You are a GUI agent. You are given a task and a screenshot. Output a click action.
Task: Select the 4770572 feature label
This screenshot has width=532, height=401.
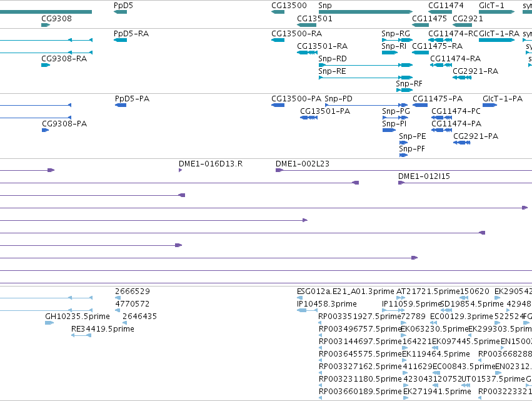[x=133, y=304]
